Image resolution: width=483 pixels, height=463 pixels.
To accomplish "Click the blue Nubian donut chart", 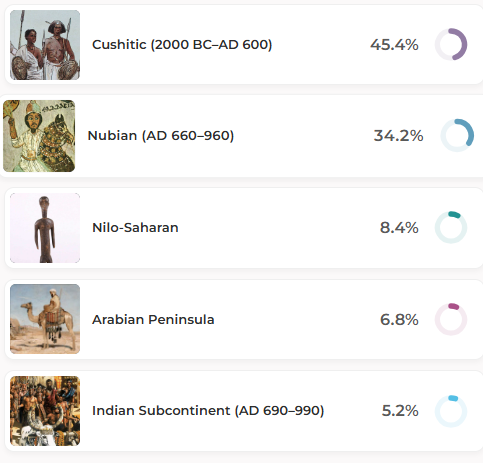I will tap(457, 135).
